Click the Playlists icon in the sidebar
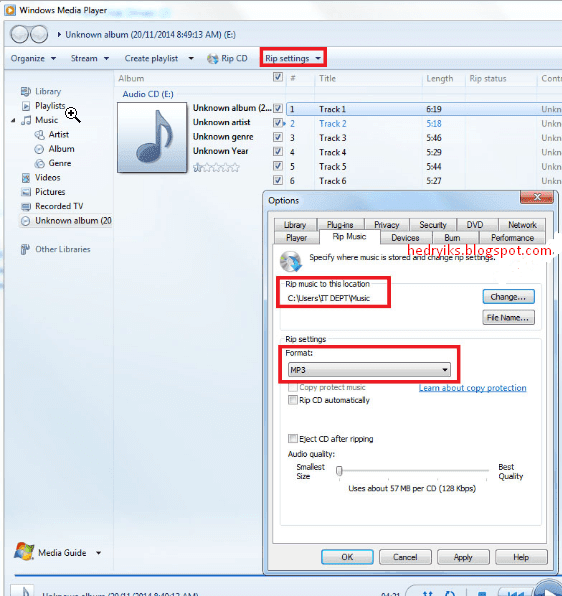 pos(26,106)
